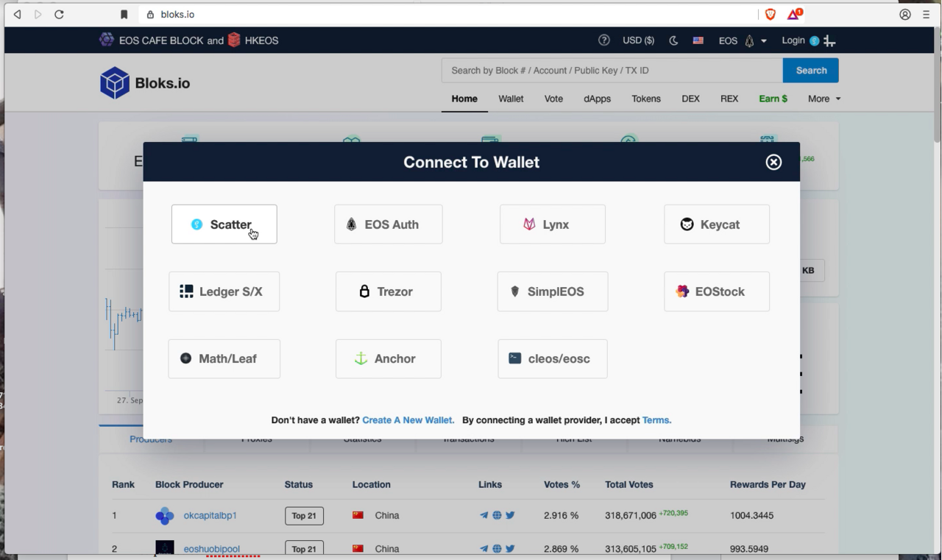Screen dimensions: 942x560
Task: Open browser hamburger menu
Action: pos(927,14)
